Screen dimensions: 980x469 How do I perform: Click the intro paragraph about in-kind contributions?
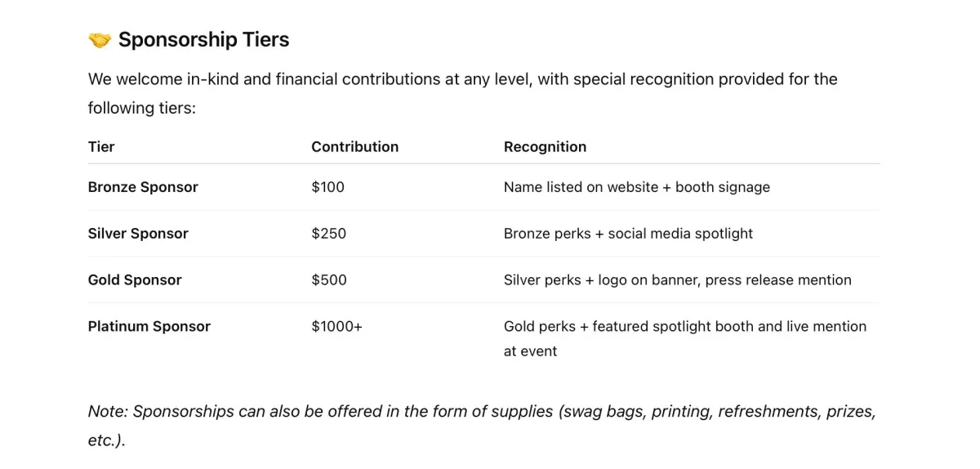pyautogui.click(x=463, y=93)
